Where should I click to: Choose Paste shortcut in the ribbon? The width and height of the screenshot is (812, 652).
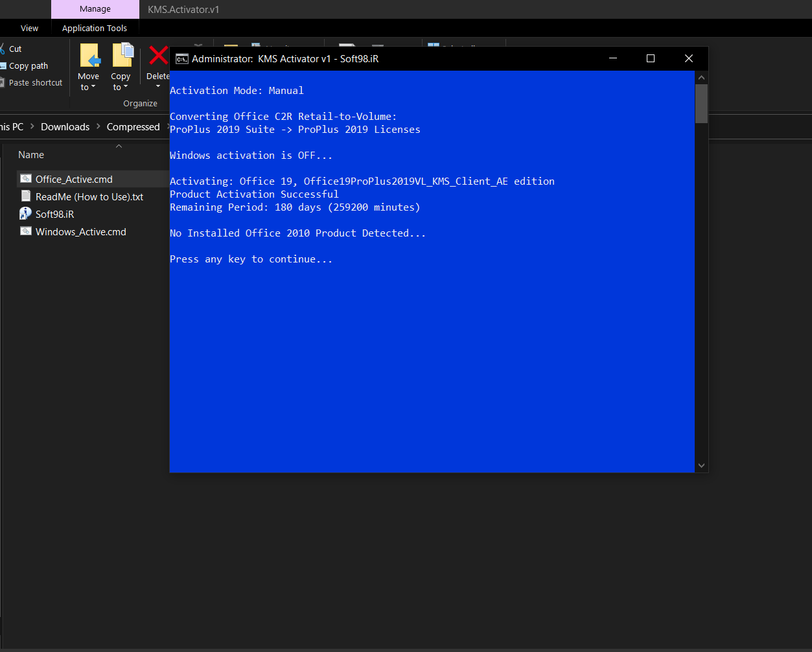pyautogui.click(x=31, y=82)
